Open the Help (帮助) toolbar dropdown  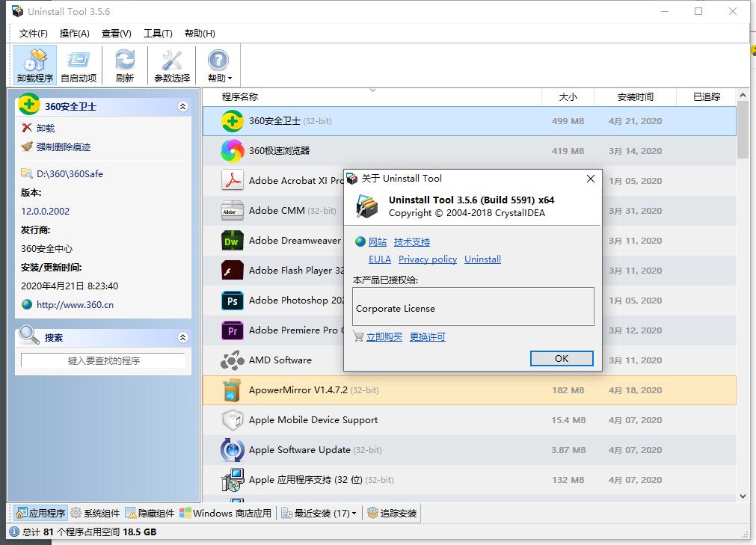(219, 65)
